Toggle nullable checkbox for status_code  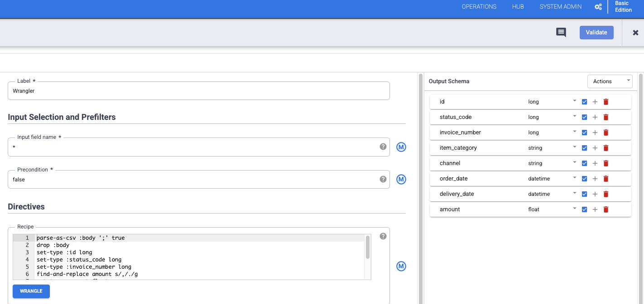(x=584, y=117)
